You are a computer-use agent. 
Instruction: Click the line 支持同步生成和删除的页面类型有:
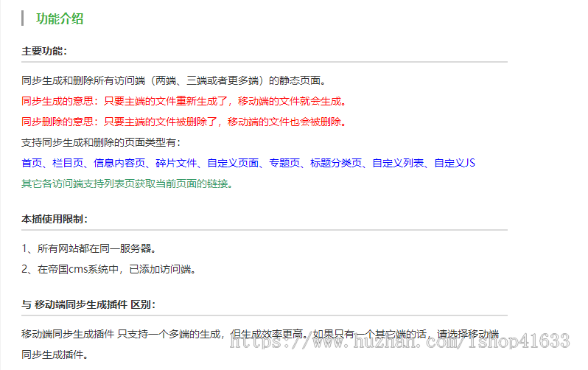point(101,142)
